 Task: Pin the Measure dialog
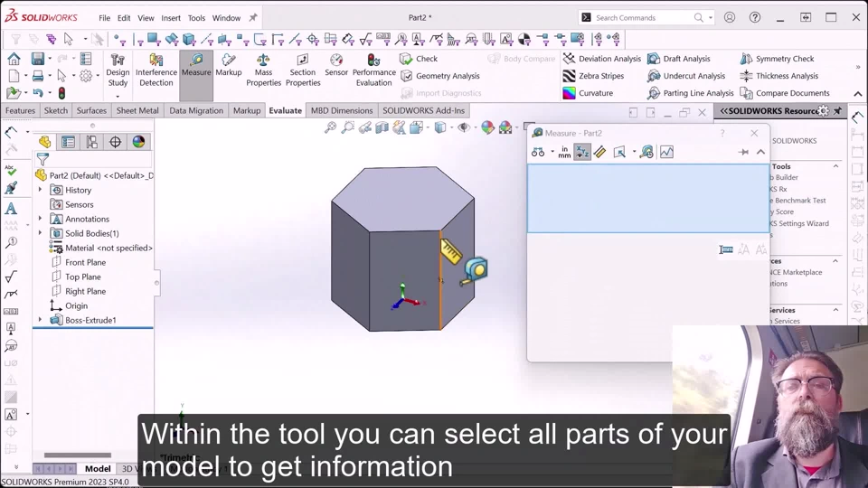point(743,152)
